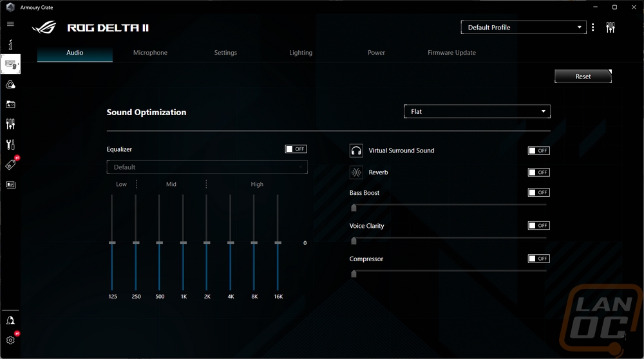Open the hamburger menu in sidebar
Viewport: 644px width, 359px height.
coord(10,24)
